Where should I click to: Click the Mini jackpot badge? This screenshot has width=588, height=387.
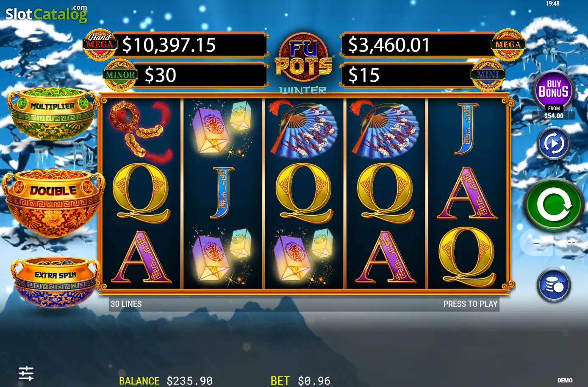[488, 75]
